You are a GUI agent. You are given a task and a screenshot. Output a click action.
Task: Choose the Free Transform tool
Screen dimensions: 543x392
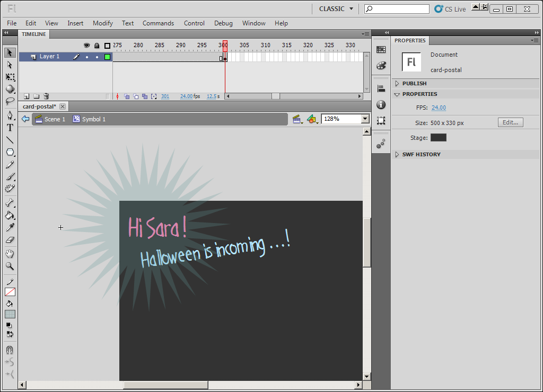[x=10, y=77]
